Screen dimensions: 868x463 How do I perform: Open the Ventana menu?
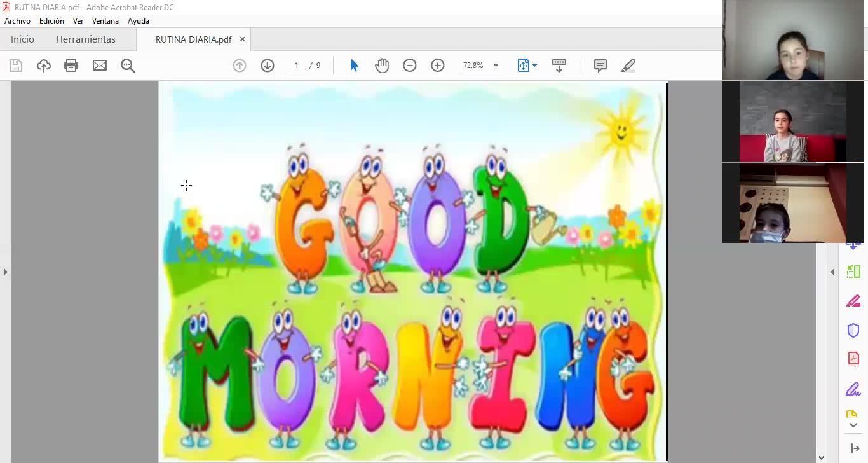coord(105,21)
